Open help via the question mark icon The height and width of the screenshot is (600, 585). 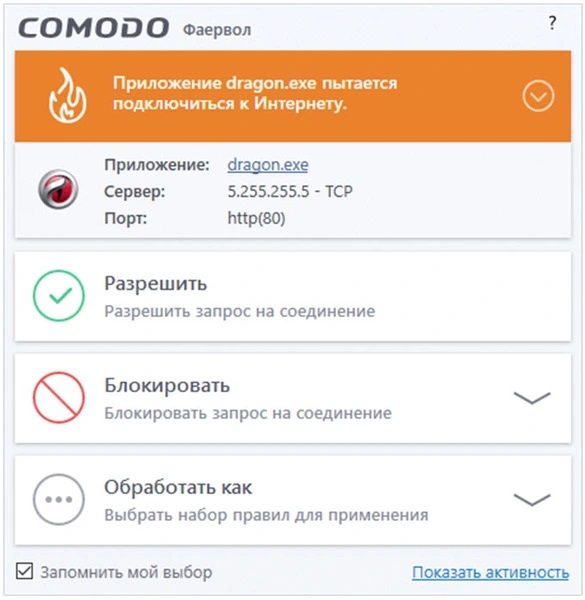tap(552, 23)
